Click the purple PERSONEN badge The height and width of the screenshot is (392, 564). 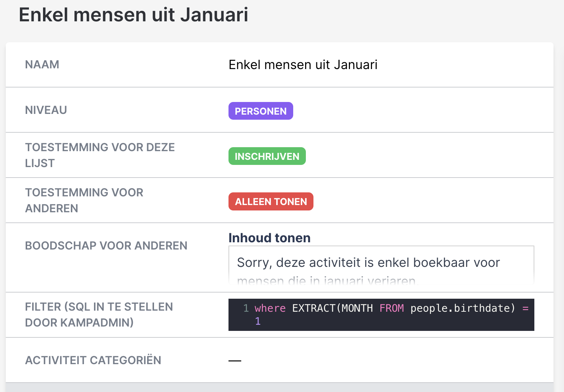click(x=261, y=111)
